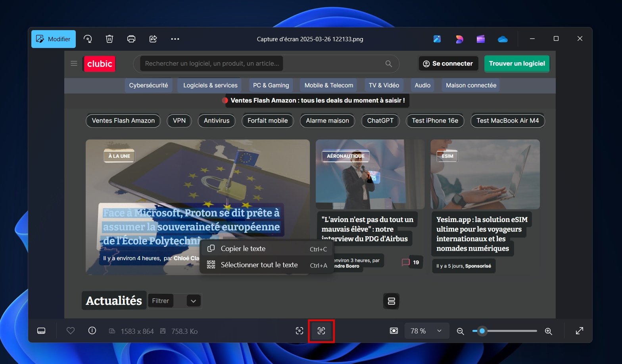Select the Forfait mobile pill
The height and width of the screenshot is (364, 622).
click(268, 121)
